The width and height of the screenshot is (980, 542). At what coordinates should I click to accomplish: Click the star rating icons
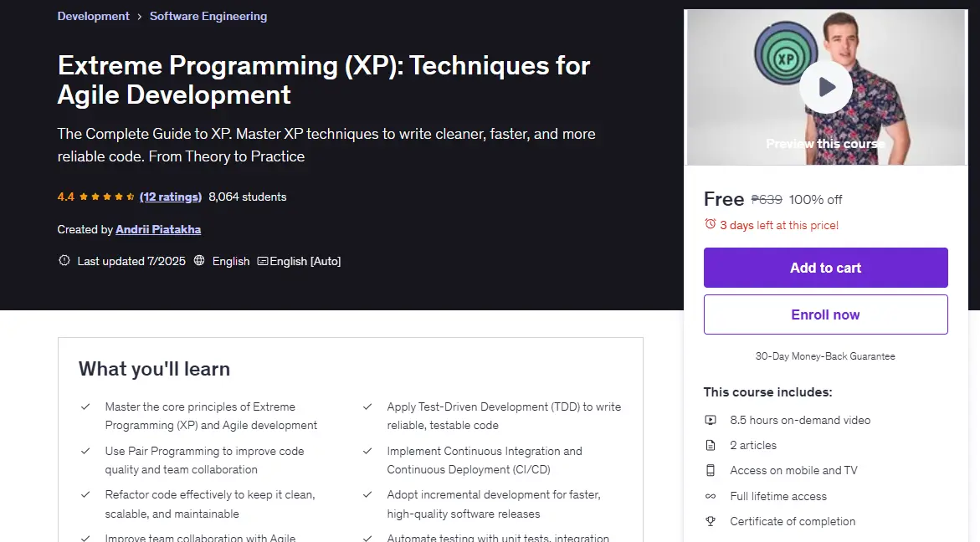point(107,197)
